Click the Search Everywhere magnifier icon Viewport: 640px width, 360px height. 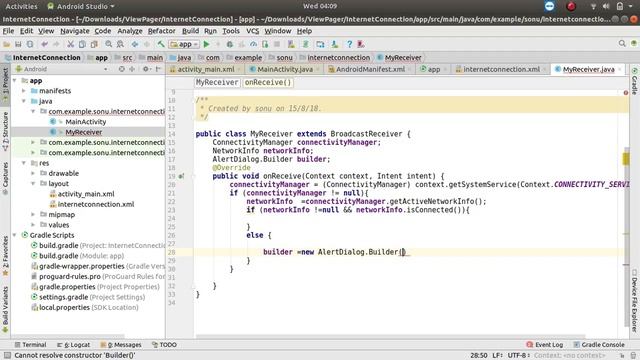pyautogui.click(x=622, y=43)
